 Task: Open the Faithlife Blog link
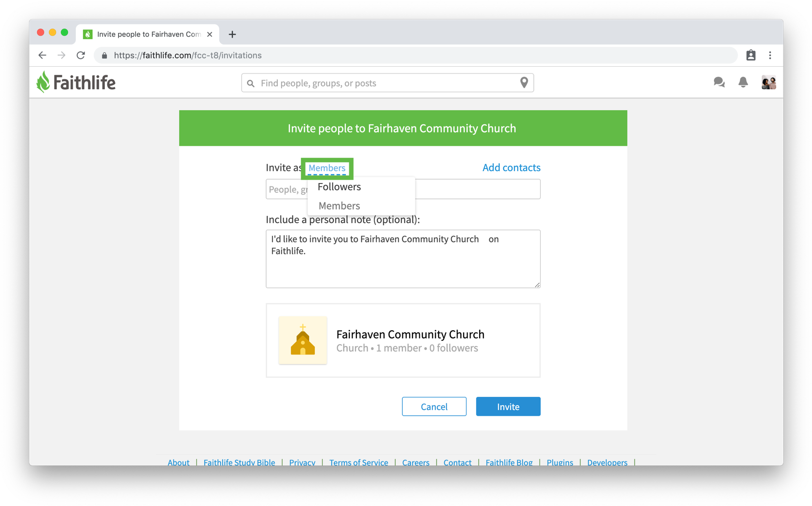509,462
